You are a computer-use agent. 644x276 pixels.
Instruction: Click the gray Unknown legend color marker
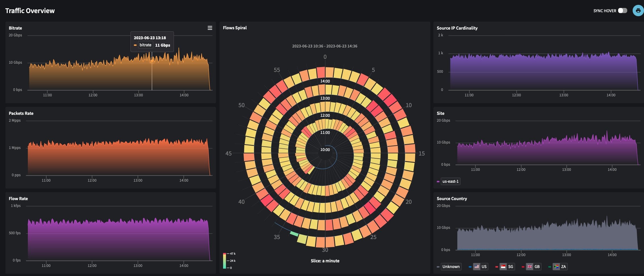click(438, 267)
